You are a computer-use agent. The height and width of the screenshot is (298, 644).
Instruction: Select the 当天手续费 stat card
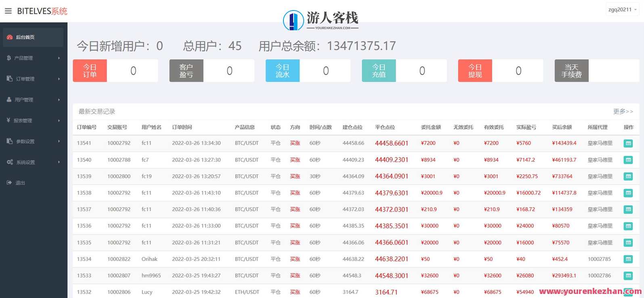click(x=597, y=71)
